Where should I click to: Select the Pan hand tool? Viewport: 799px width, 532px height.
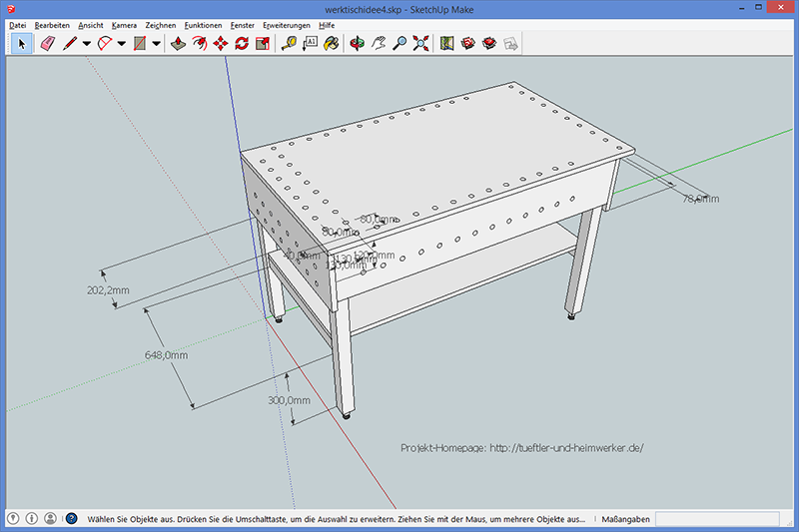click(x=379, y=44)
